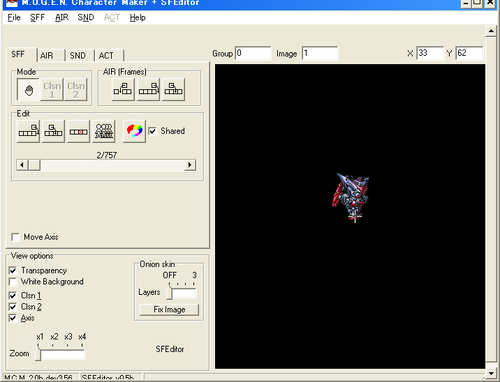This screenshot has width=500, height=382.
Task: Click sprite scrollbar left arrow
Action: pos(22,165)
